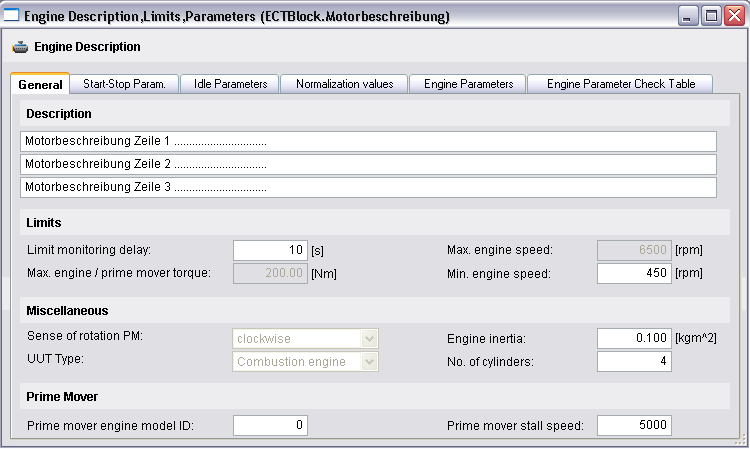750x449 pixels.
Task: Click the Min. engine speed input
Action: pos(634,274)
